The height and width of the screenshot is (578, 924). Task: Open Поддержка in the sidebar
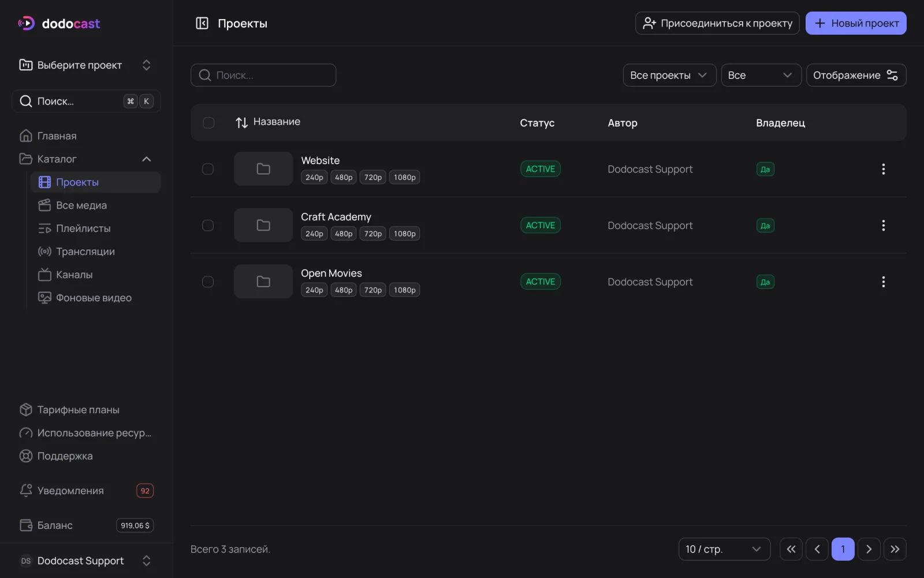click(86, 456)
